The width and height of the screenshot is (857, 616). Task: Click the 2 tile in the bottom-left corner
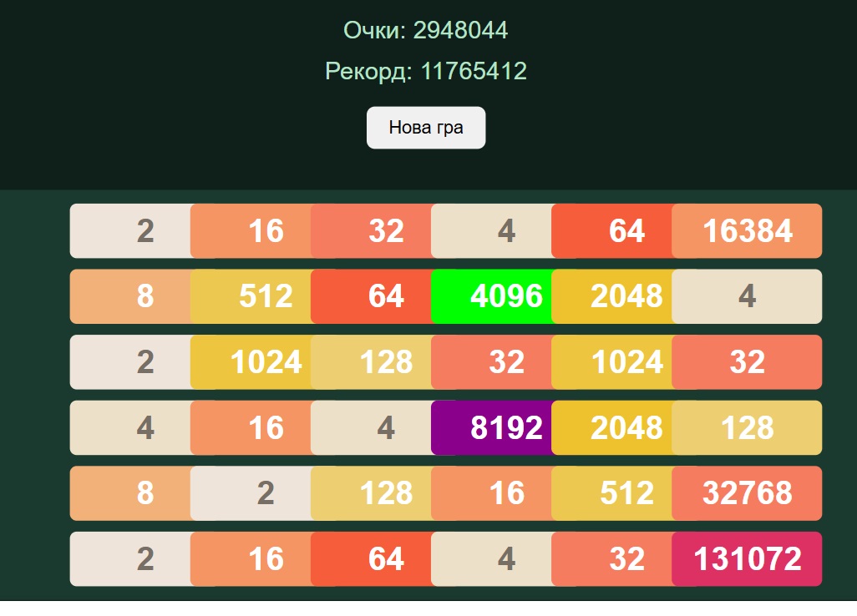coord(131,558)
